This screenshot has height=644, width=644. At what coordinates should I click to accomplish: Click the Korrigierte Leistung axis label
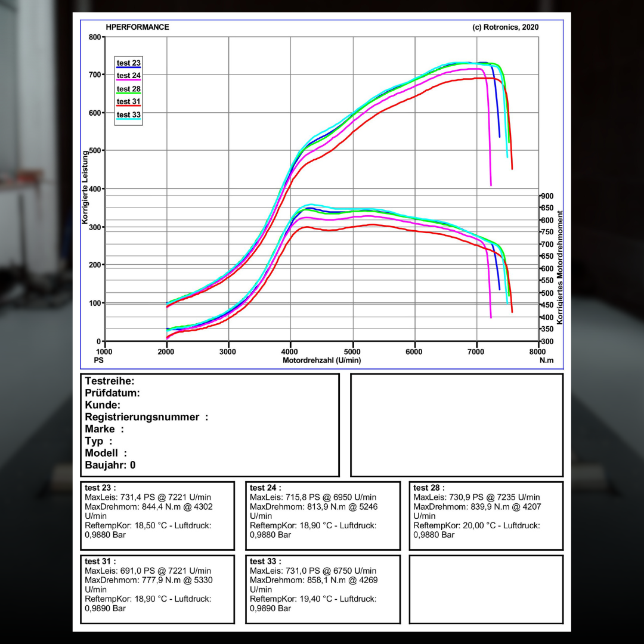tap(85, 187)
